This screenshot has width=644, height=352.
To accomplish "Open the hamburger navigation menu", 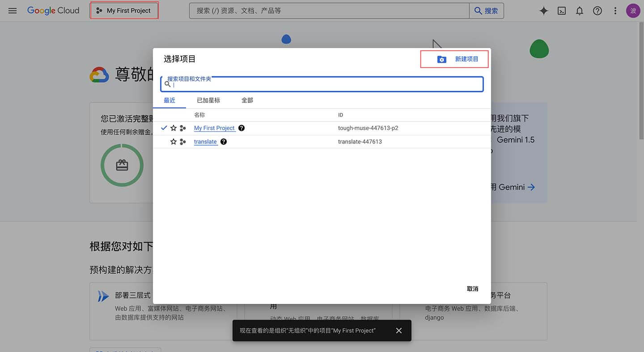I will point(13,11).
